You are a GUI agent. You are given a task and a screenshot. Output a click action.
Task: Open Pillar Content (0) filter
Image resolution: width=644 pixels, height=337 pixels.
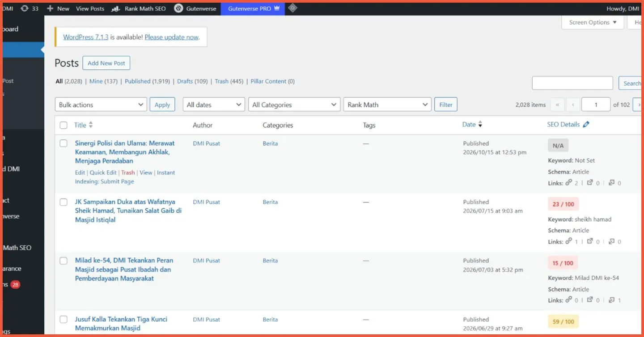272,81
